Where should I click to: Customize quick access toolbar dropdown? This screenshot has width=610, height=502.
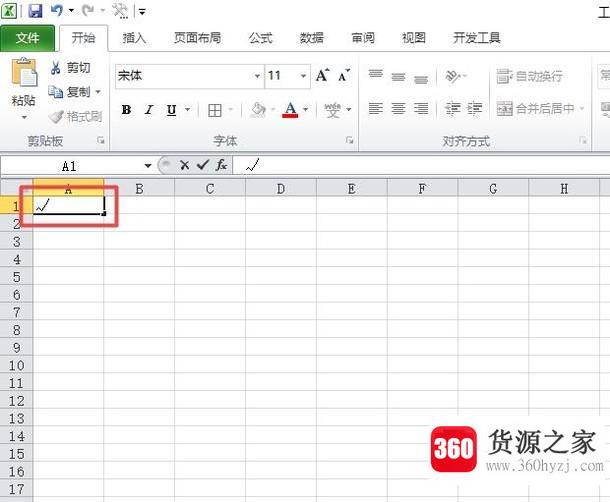(x=142, y=12)
